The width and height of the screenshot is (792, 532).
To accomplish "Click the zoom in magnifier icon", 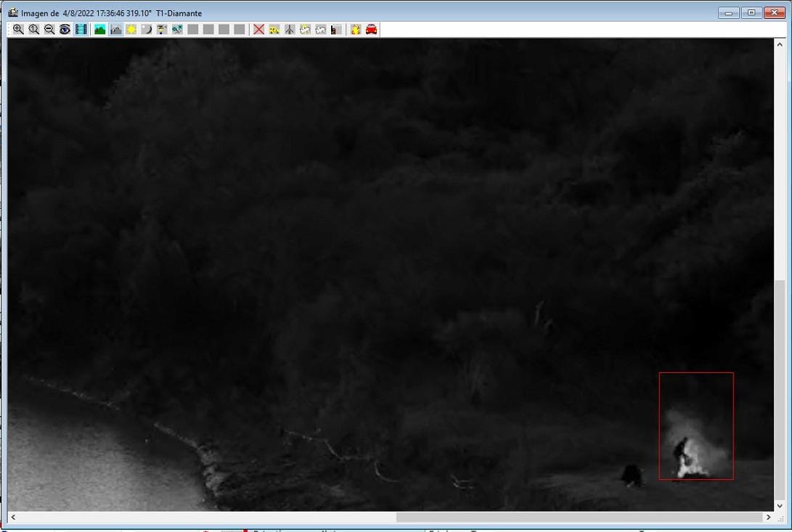I will [x=18, y=30].
